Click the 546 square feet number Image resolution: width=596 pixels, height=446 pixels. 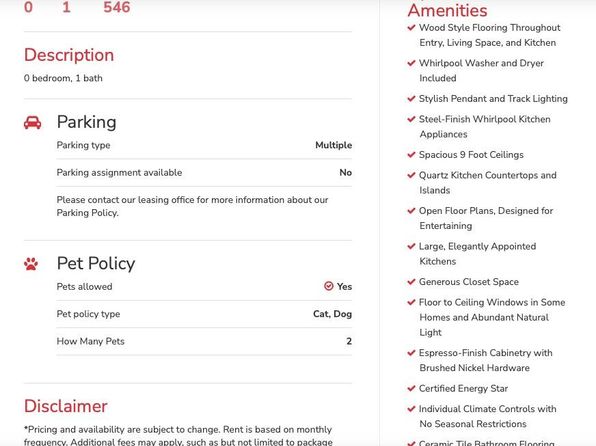point(117,7)
